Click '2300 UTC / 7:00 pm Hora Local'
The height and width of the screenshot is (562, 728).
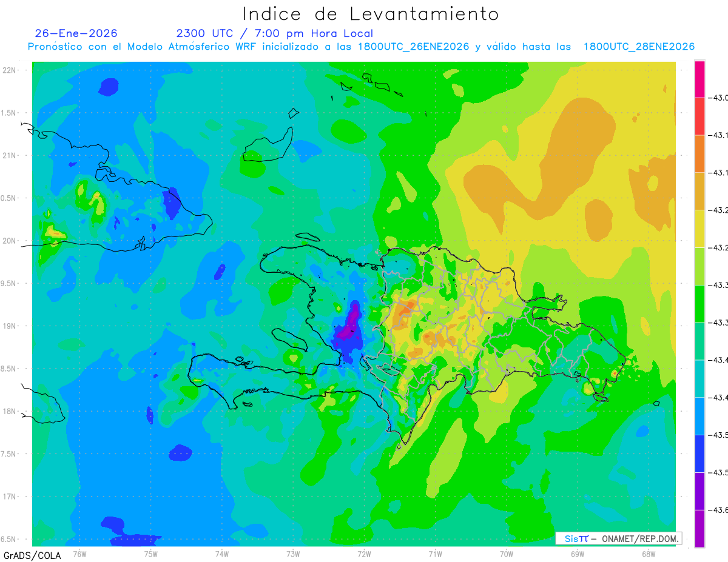pos(275,34)
